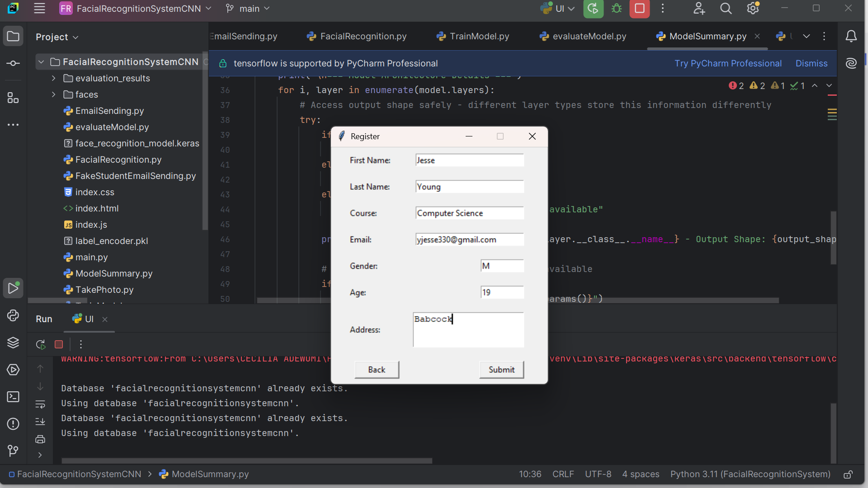Click Try PyCharm Professional link
Image resolution: width=868 pixels, height=488 pixels.
pyautogui.click(x=728, y=63)
